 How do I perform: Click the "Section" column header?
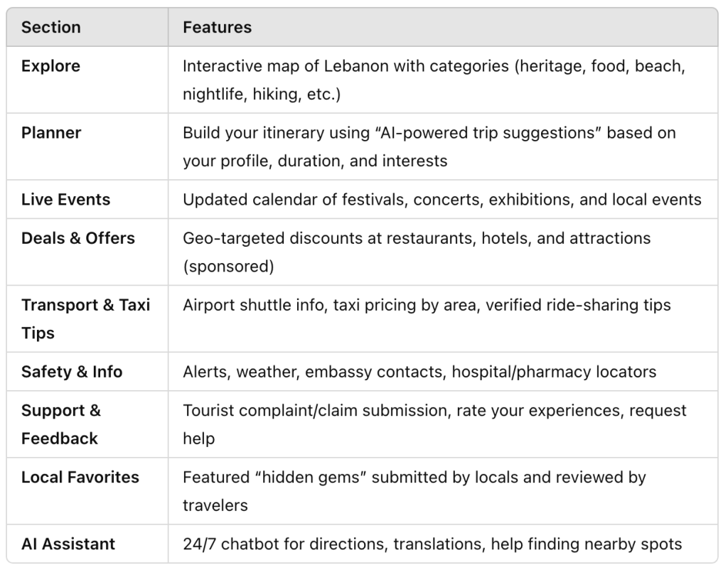point(51,28)
